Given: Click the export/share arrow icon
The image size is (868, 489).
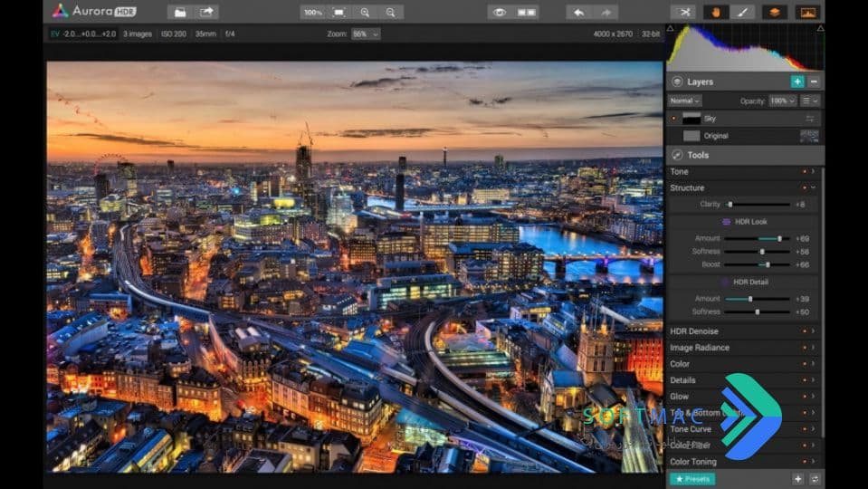Looking at the screenshot, I should click(206, 12).
